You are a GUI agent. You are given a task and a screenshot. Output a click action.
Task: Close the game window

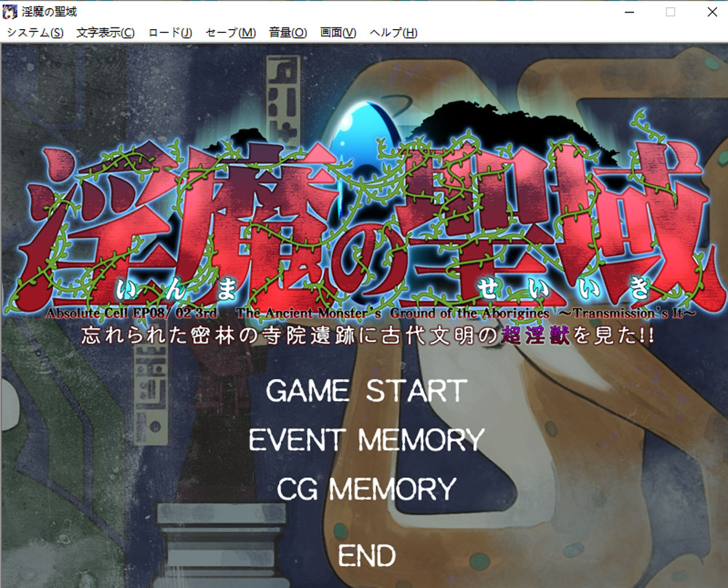pos(712,12)
